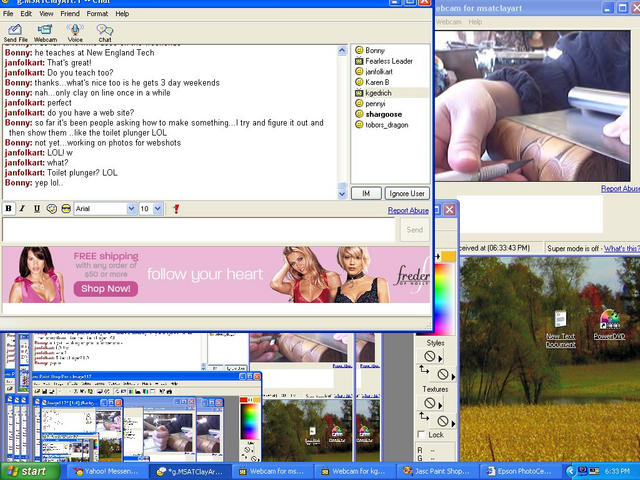Start the Webcam from the chat toolbar
Viewport: 640px width, 480px height.
(45, 33)
